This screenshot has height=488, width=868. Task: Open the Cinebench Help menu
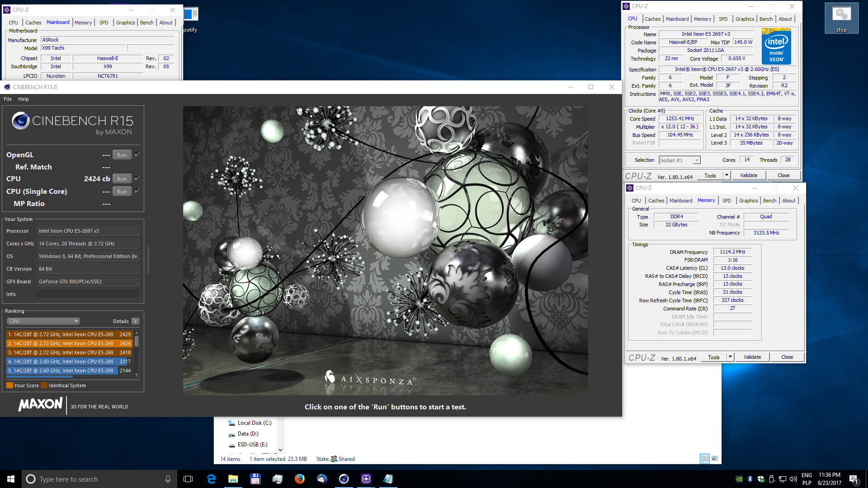tap(24, 99)
